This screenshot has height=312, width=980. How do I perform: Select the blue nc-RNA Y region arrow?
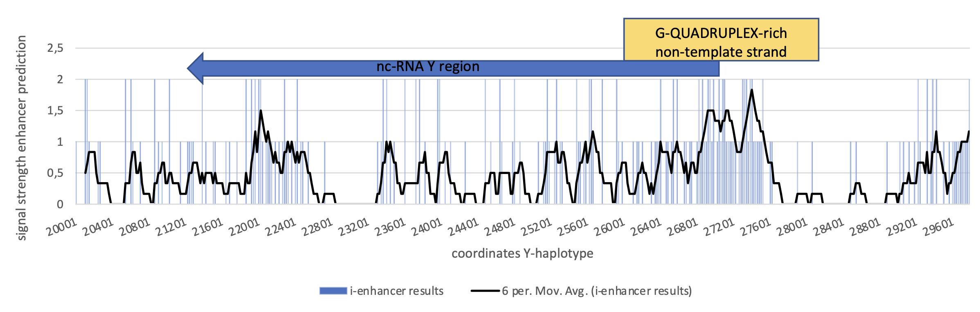pos(450,67)
